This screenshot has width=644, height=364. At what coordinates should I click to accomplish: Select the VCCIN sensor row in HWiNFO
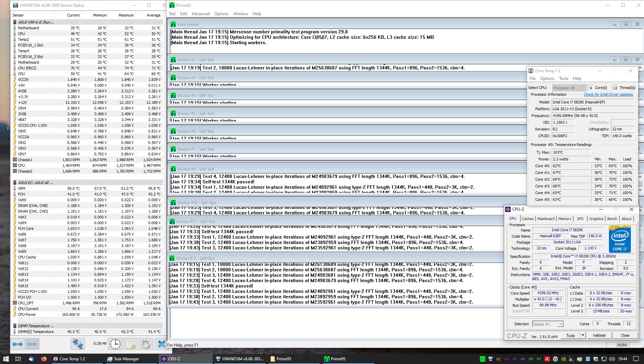click(87, 80)
